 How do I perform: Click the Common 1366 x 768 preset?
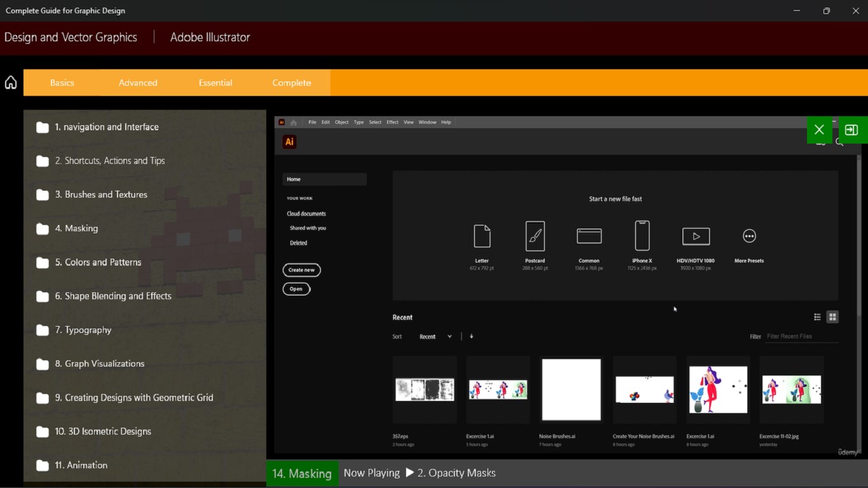click(x=588, y=241)
